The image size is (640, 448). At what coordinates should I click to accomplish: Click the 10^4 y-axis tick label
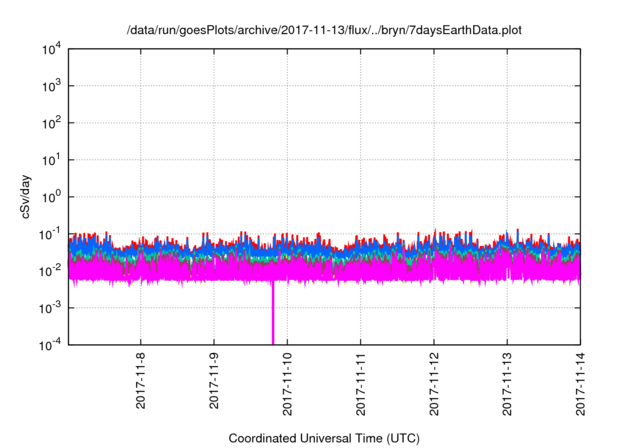[52, 49]
